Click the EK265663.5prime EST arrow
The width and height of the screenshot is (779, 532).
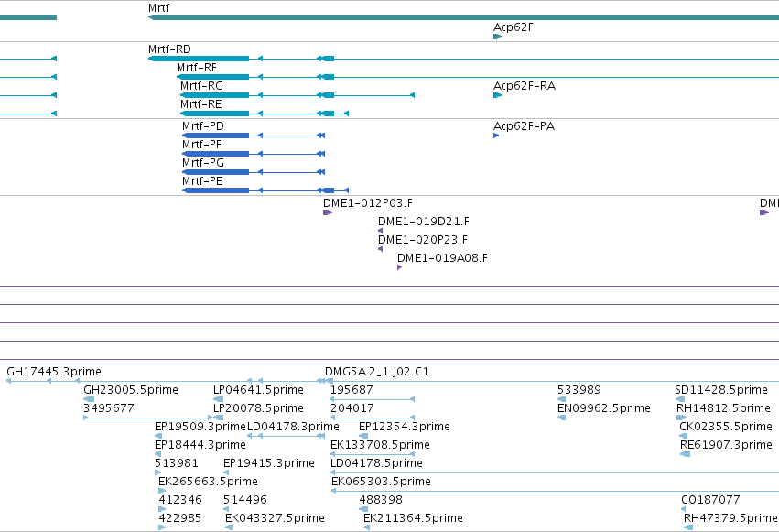click(162, 491)
